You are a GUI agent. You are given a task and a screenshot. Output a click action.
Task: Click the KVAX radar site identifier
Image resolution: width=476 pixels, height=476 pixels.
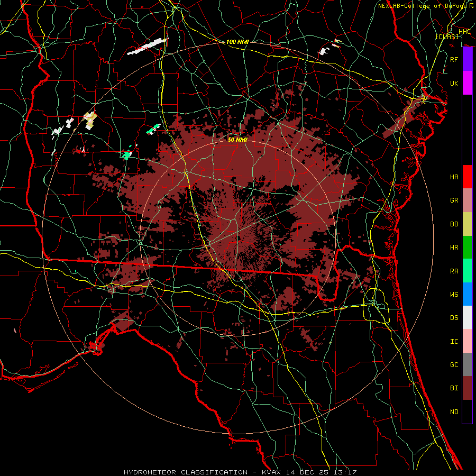click(x=272, y=472)
